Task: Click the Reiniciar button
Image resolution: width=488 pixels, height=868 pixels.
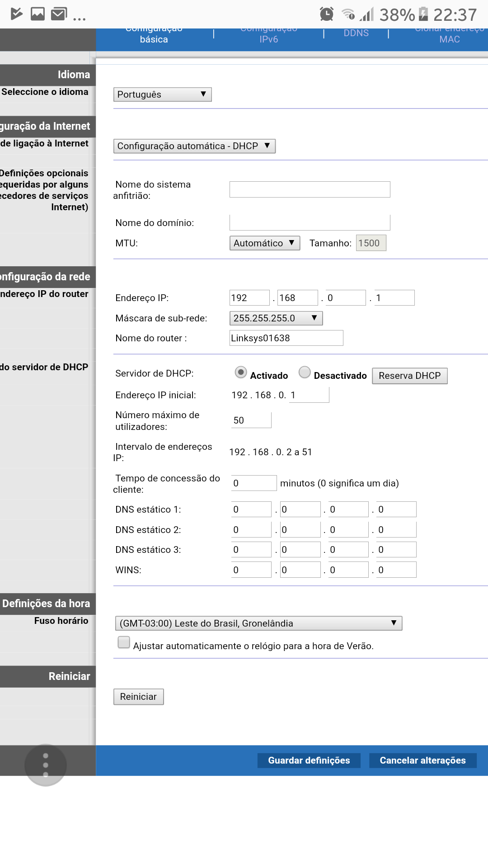Action: click(138, 697)
